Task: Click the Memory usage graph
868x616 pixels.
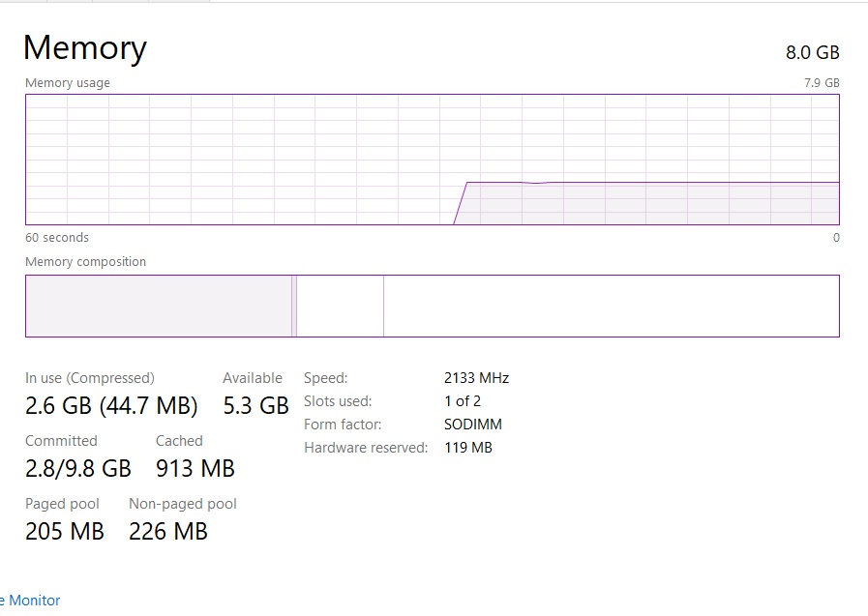Action: click(x=433, y=160)
